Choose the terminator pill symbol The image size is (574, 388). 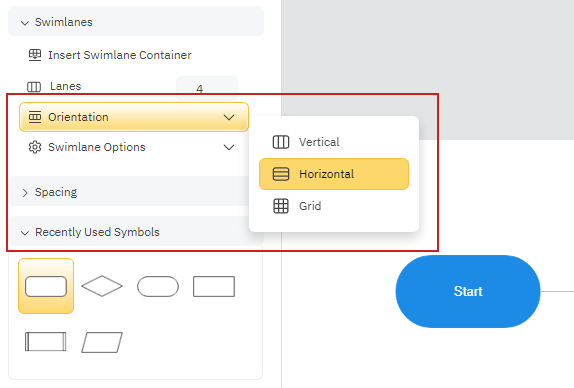click(x=158, y=286)
